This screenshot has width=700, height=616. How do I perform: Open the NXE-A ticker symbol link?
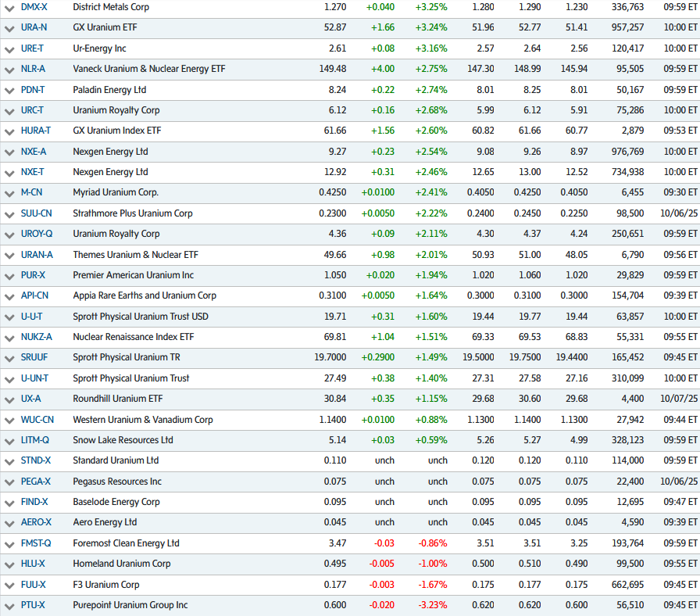coord(33,152)
